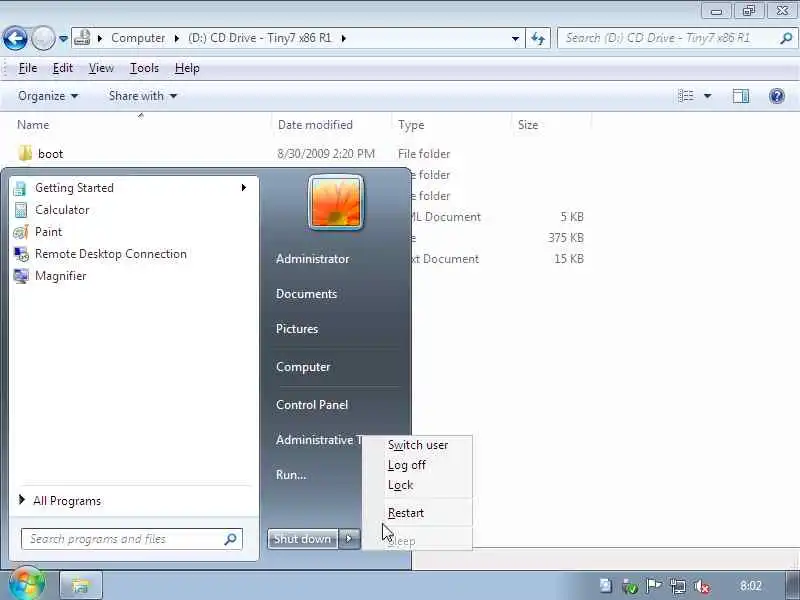This screenshot has height=600, width=800.
Task: Click the greyed forward navigation arrow
Action: click(43, 38)
